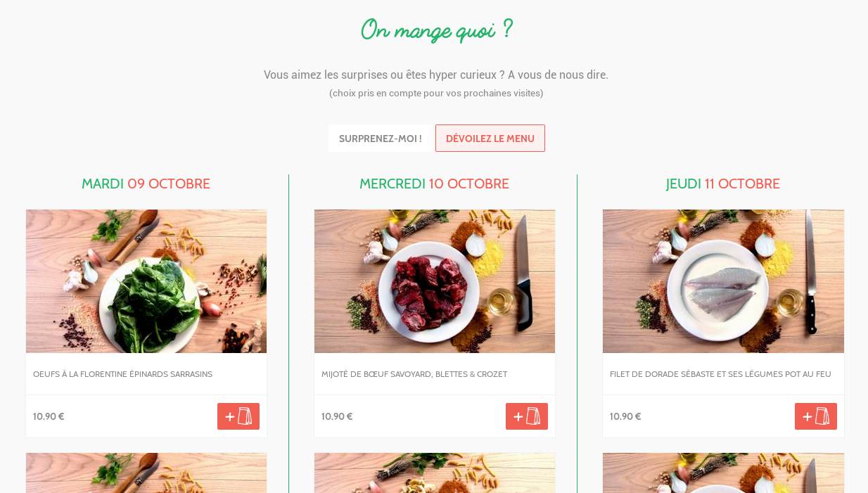Image resolution: width=868 pixels, height=493 pixels.
Task: Open second Tuesday dish image below
Action: pyautogui.click(x=146, y=473)
